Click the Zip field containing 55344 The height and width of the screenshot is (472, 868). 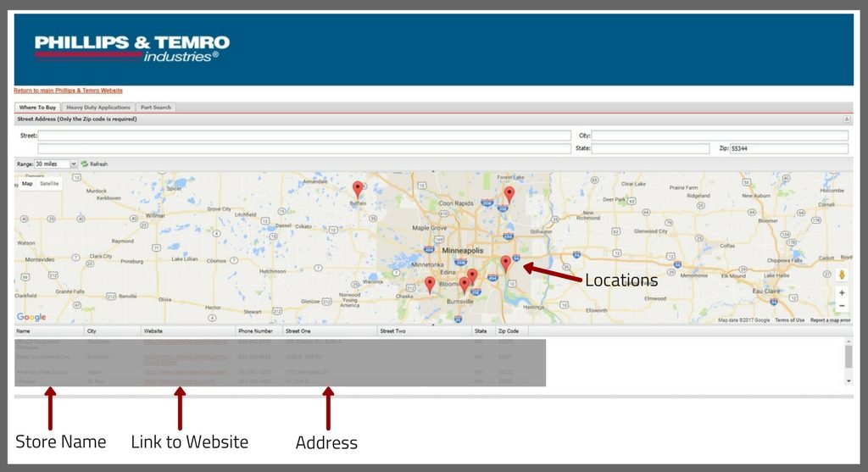tap(789, 148)
